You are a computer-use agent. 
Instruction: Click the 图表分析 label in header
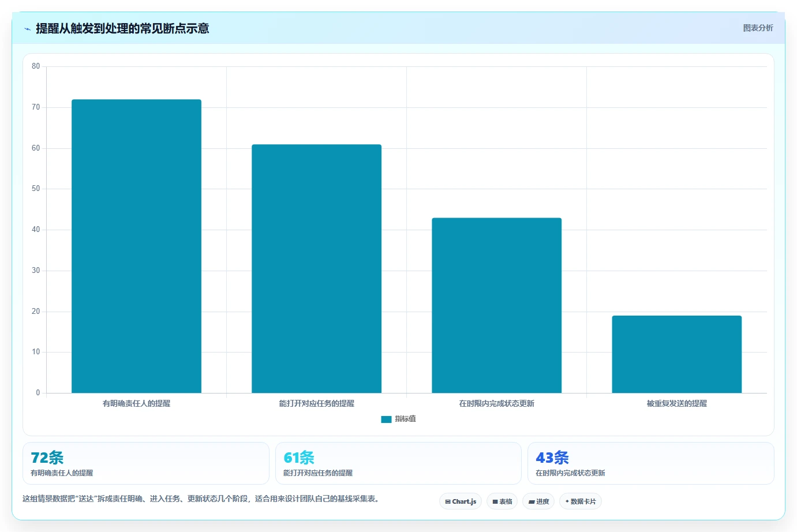tap(758, 28)
